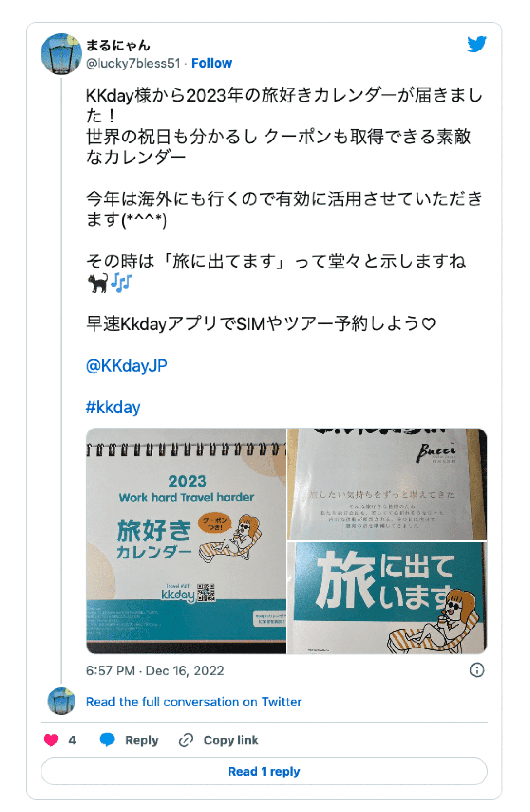Click the @lucky7bless51 handle

pos(133,63)
